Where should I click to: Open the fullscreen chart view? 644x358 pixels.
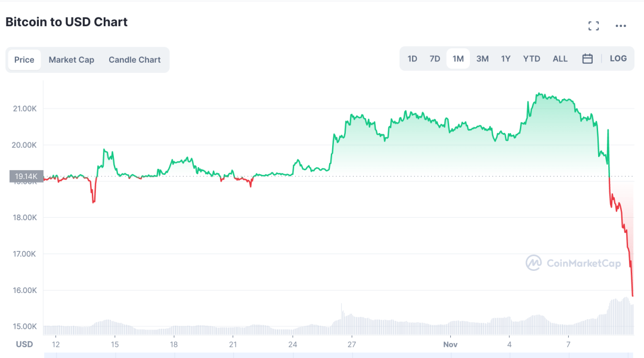593,26
